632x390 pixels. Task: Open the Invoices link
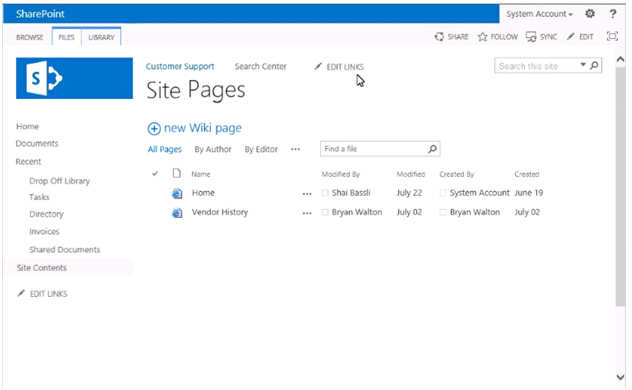coord(44,232)
